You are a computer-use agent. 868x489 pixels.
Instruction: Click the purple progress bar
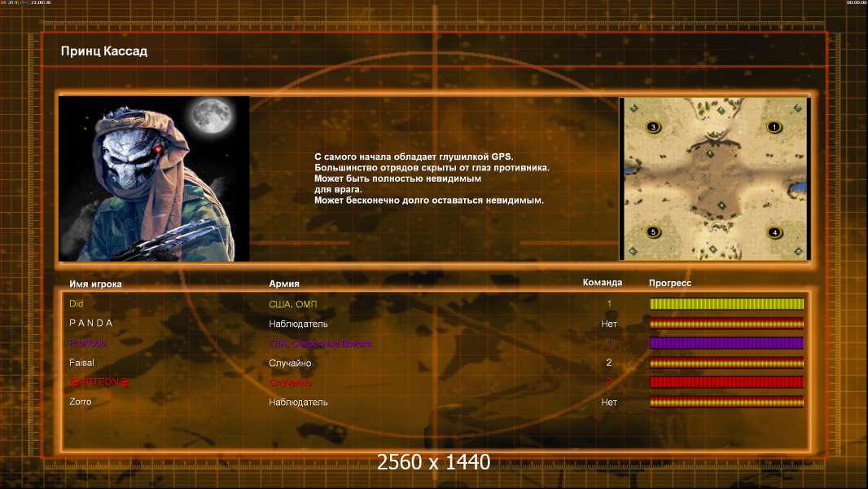(726, 343)
